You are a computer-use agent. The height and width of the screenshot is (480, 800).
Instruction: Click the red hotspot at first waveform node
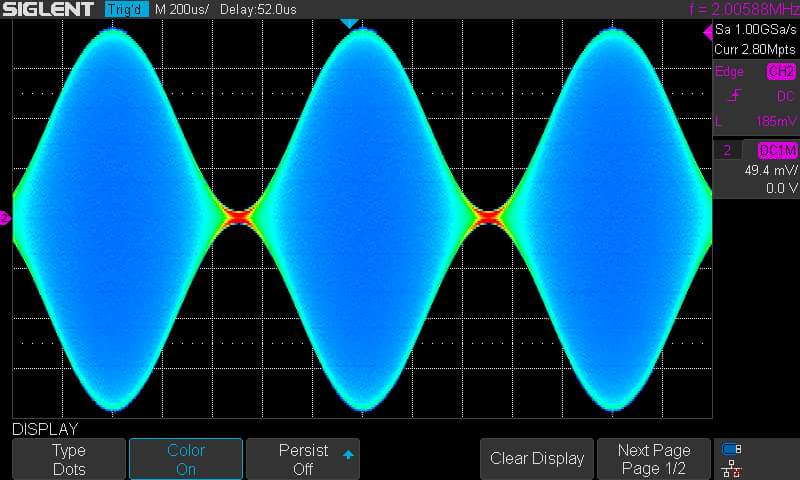[240, 214]
